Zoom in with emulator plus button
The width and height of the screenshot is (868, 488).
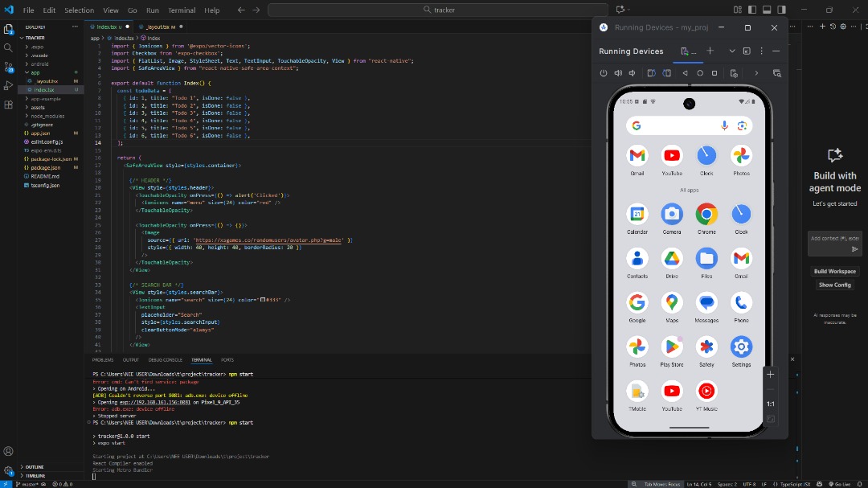click(770, 375)
